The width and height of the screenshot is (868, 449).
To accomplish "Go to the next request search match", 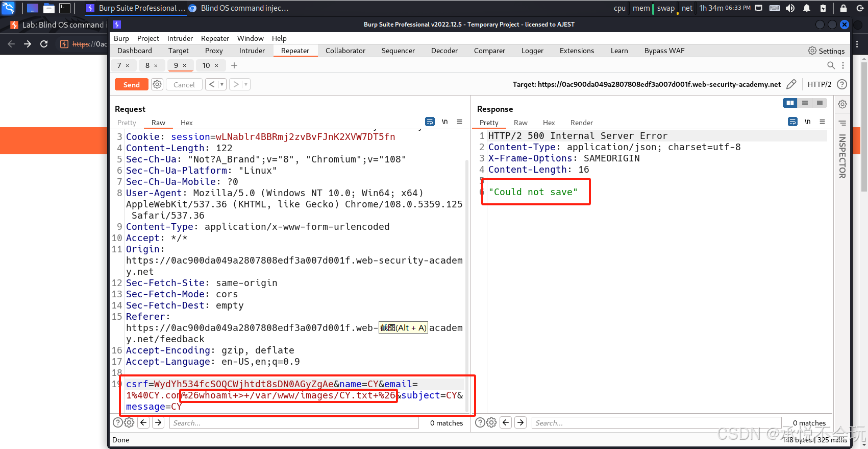I will pyautogui.click(x=158, y=422).
